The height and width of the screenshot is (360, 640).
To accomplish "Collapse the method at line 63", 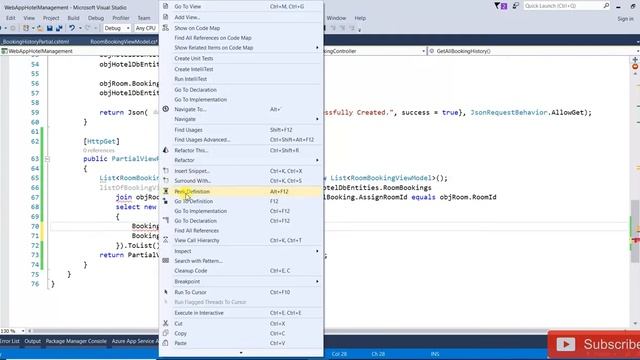I will pos(47,159).
